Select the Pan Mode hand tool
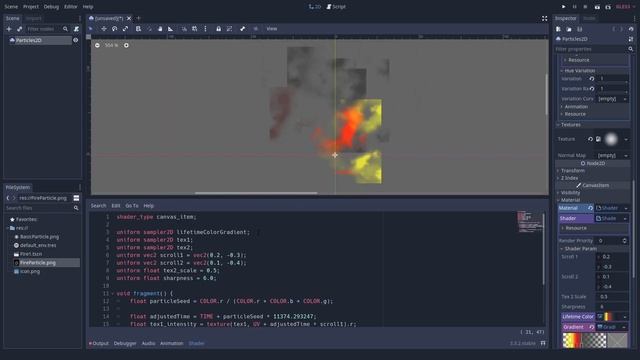The height and width of the screenshot is (360, 640). pyautogui.click(x=160, y=29)
